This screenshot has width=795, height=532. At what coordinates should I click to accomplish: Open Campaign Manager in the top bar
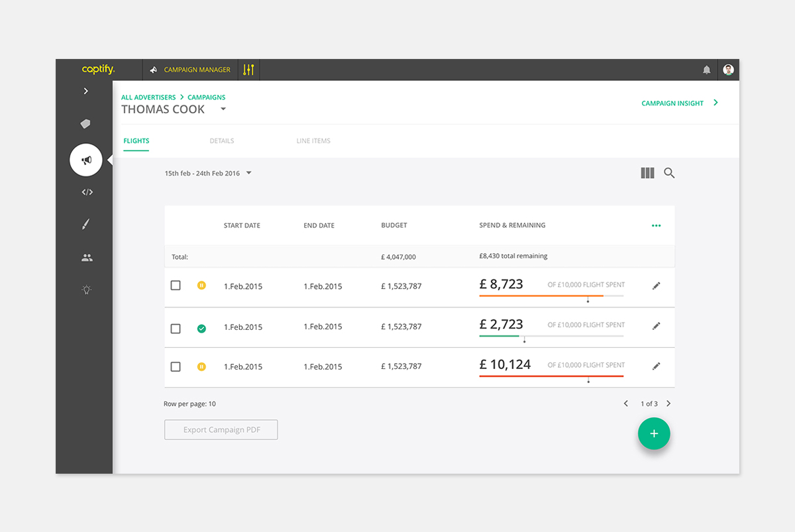click(197, 70)
